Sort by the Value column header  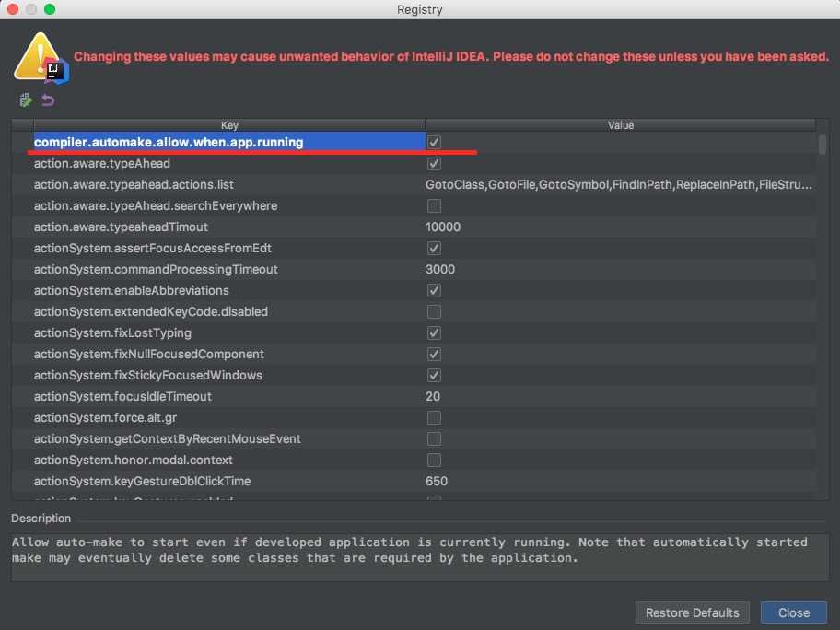621,125
